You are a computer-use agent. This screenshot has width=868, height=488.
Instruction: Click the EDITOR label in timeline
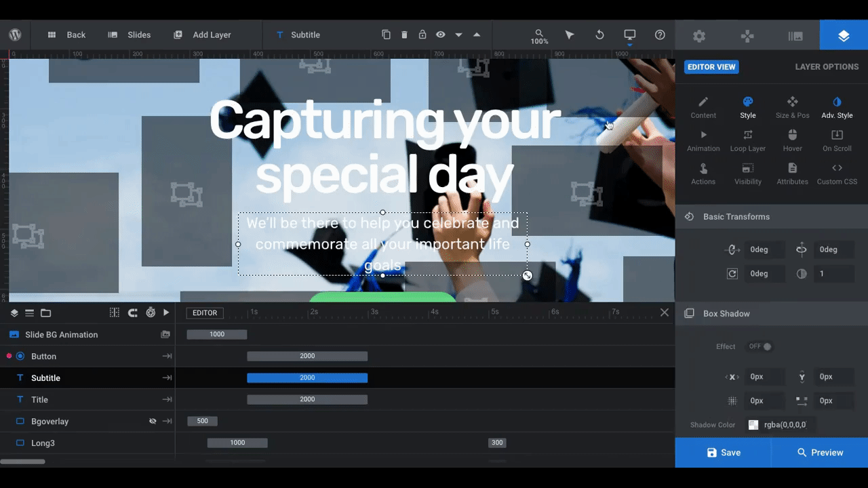[x=205, y=312]
